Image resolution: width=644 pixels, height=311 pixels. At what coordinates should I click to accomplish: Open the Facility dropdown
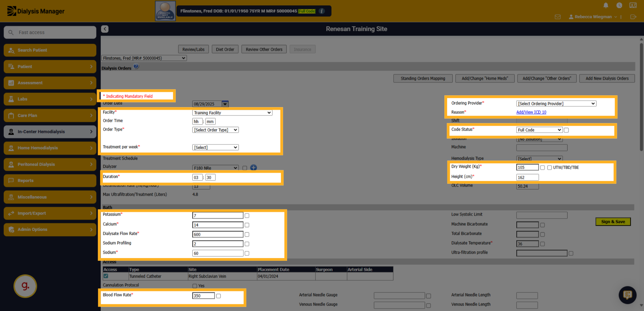(x=232, y=113)
